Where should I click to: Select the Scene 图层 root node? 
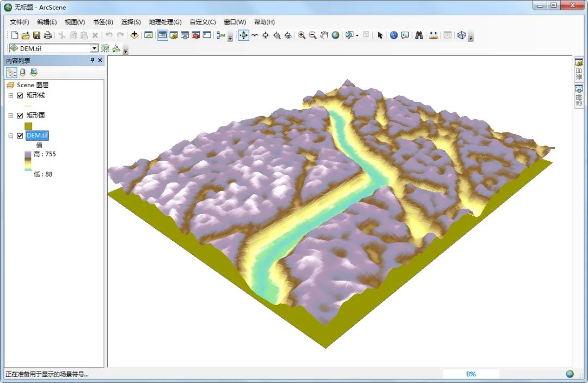[x=33, y=85]
